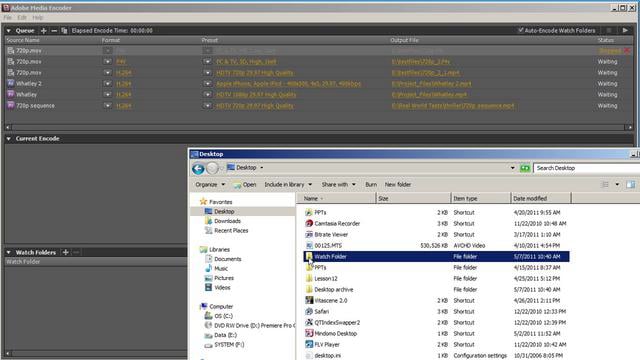
Task: Open the Share with dropdown
Action: click(x=338, y=184)
